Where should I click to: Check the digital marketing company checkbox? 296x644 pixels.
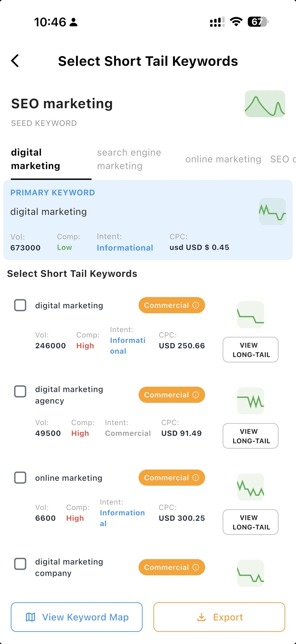[x=20, y=564]
